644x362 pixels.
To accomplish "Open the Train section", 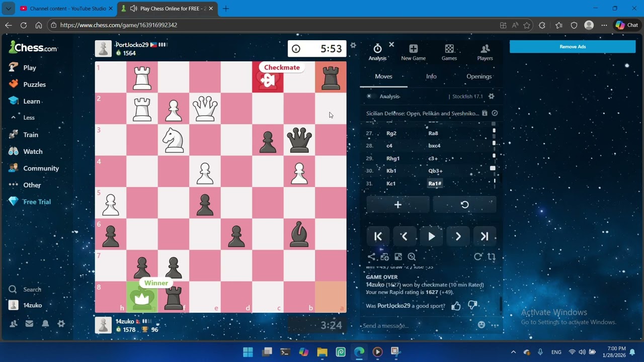I will tap(23, 135).
